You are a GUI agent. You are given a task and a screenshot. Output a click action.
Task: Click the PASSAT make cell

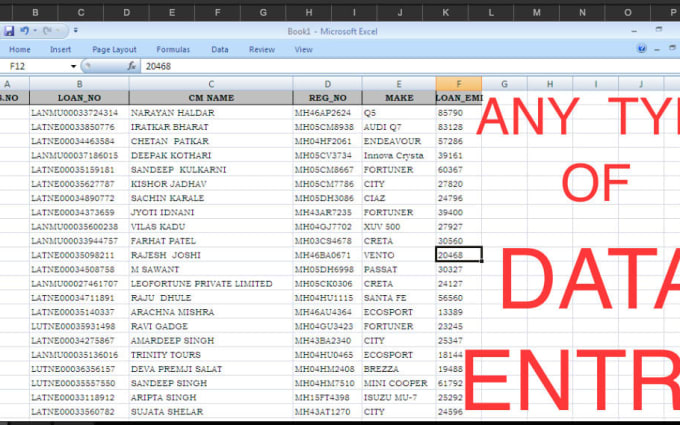click(x=399, y=269)
